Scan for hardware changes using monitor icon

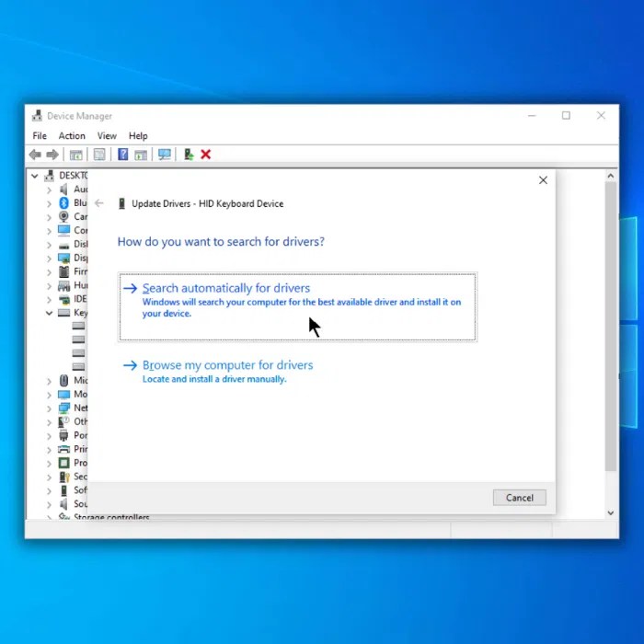(x=165, y=155)
